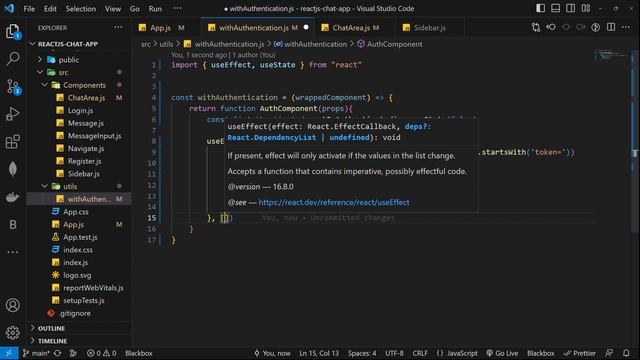The height and width of the screenshot is (360, 640).
Task: Open Register.js in the explorer
Action: coord(84,161)
